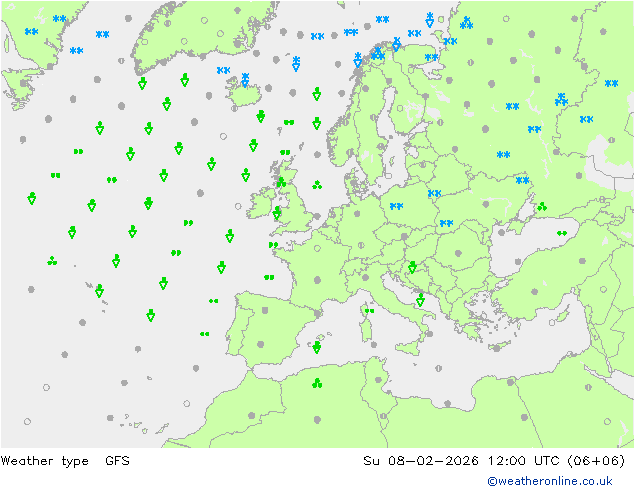Click the green shower symbol near the Sea of Azov
This screenshot has width=634, height=490.
[x=542, y=206]
